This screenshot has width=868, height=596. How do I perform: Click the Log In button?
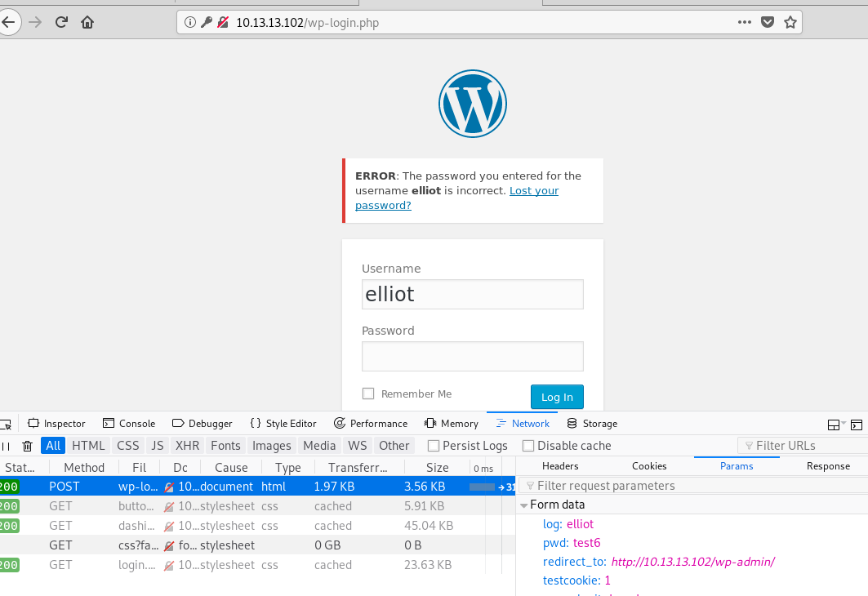point(557,397)
